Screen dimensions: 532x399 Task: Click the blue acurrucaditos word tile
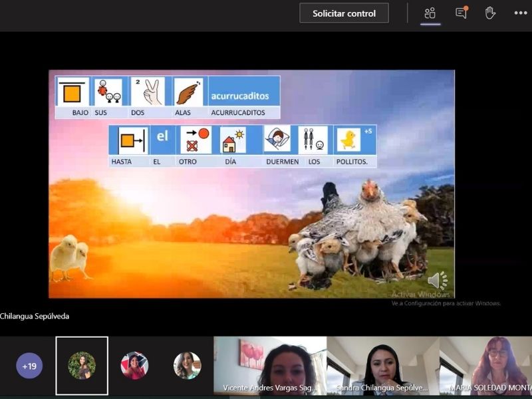[x=244, y=96]
